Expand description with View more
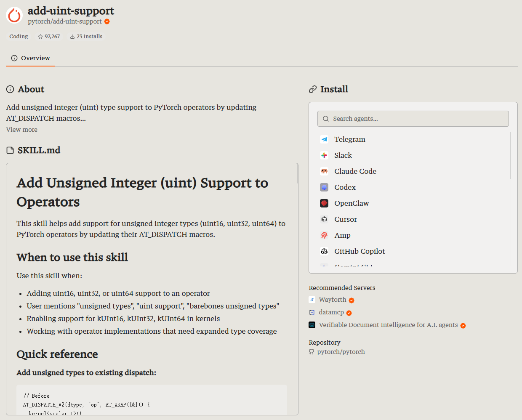Screen dimensions: 522x420 22,130
